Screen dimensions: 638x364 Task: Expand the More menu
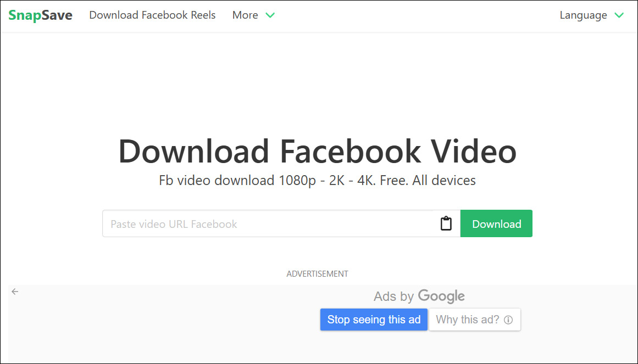253,15
